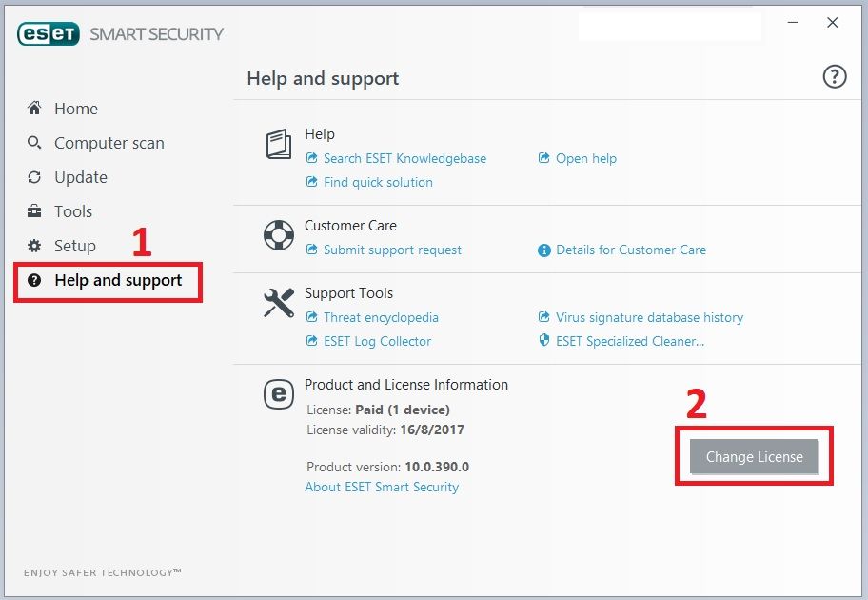The width and height of the screenshot is (868, 600).
Task: Click Find quick solution link
Action: (378, 182)
